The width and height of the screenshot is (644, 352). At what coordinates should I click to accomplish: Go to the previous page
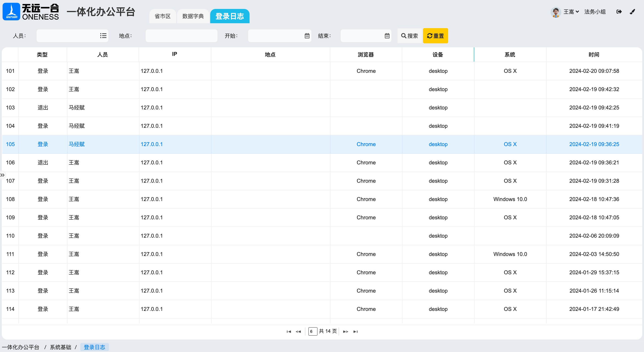click(298, 331)
